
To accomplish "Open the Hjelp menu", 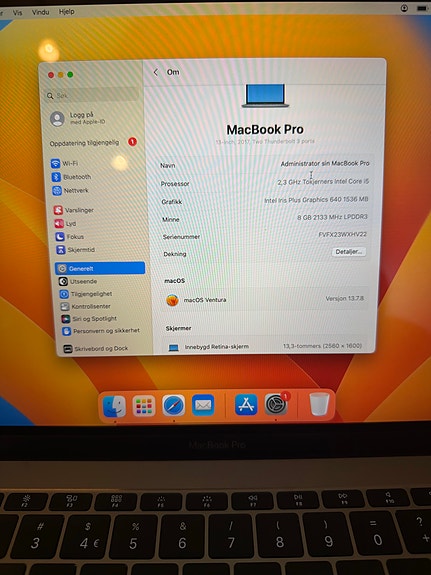I will point(66,12).
